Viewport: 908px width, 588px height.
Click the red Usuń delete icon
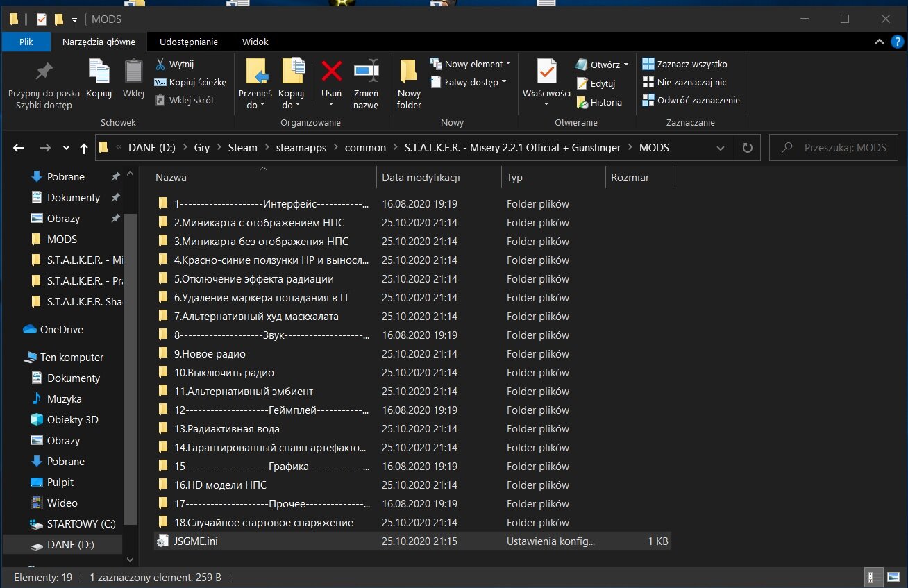click(331, 71)
